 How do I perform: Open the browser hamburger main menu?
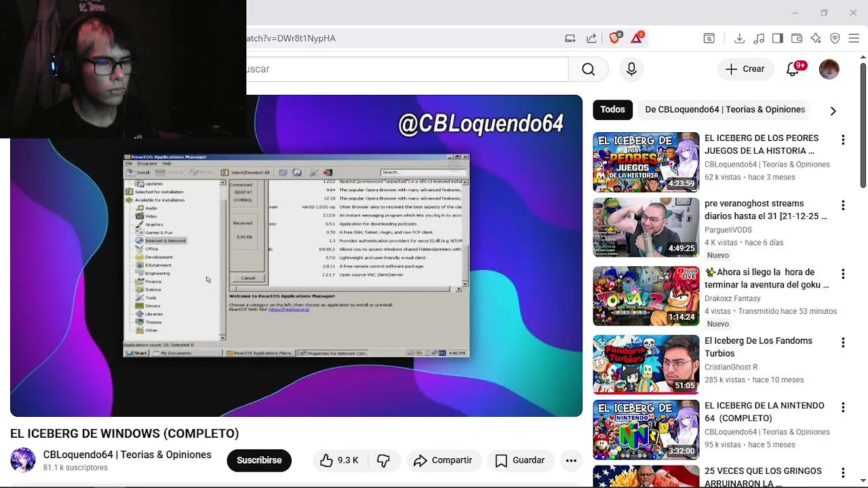click(854, 39)
